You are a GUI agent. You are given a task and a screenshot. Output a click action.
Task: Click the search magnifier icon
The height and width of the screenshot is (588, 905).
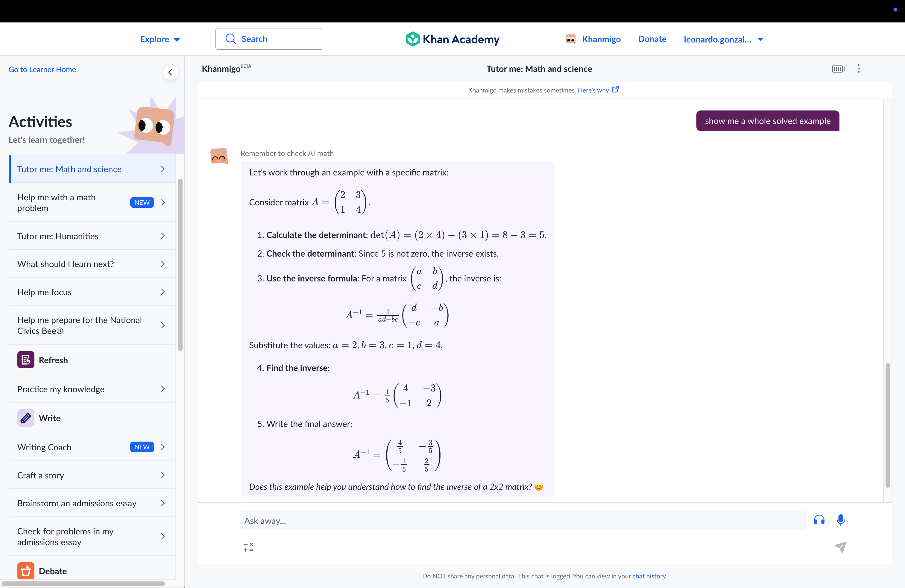(230, 39)
